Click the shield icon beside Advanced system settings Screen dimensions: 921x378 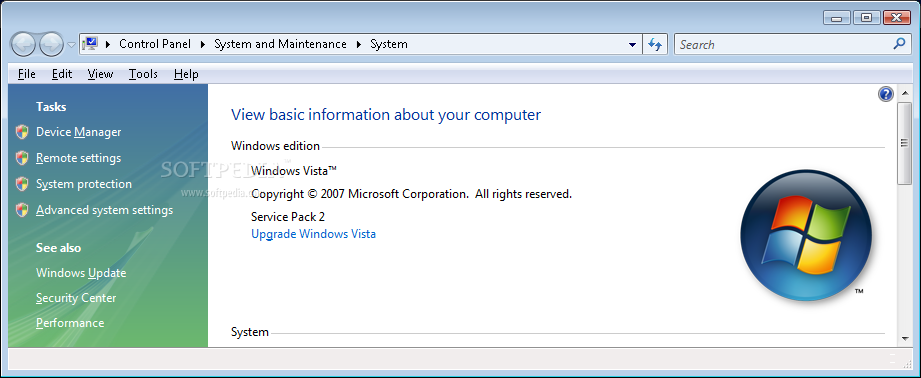click(x=22, y=210)
